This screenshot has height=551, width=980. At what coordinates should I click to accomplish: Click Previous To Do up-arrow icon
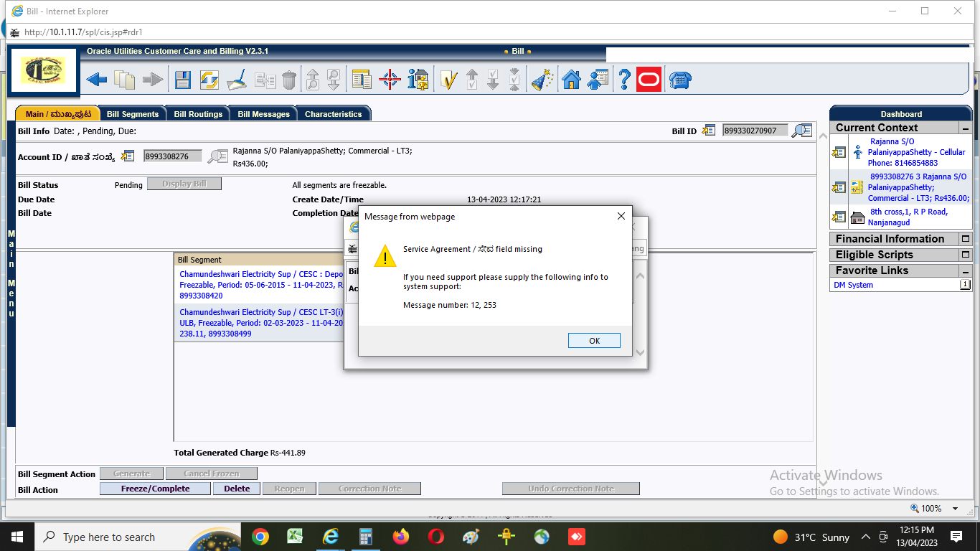coord(471,79)
